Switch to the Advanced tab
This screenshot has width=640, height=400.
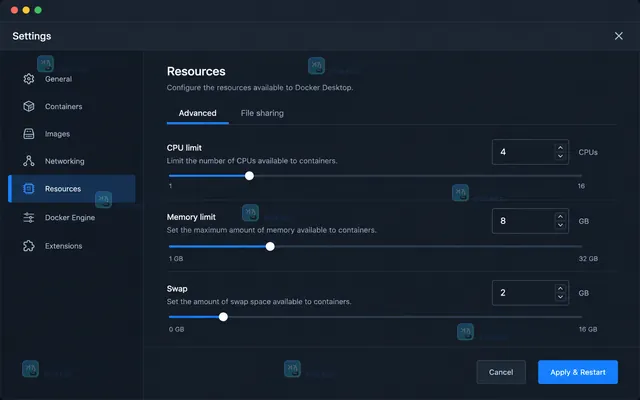pyautogui.click(x=198, y=113)
